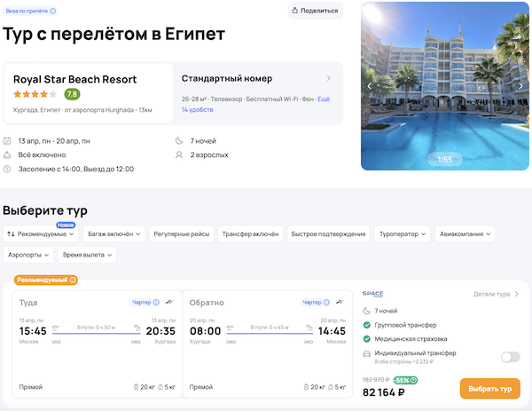Open the Рекомендуемые sorting dropdown
This screenshot has height=411, width=532.
[41, 234]
